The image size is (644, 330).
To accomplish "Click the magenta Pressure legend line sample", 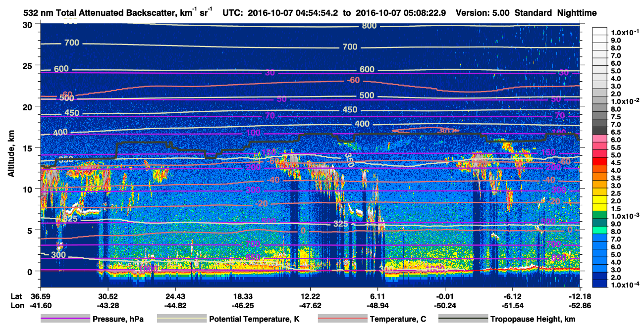I will pos(66,319).
